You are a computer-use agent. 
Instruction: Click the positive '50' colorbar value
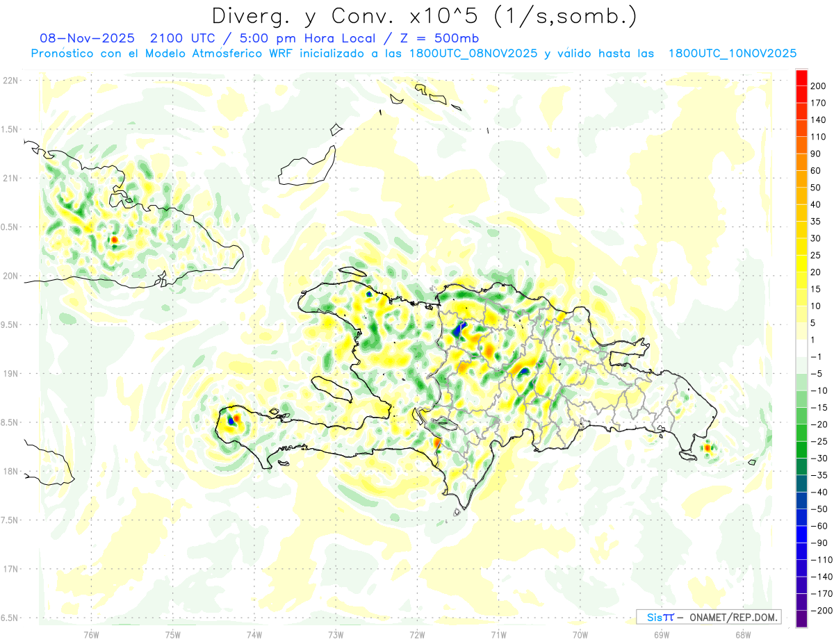pyautogui.click(x=816, y=188)
